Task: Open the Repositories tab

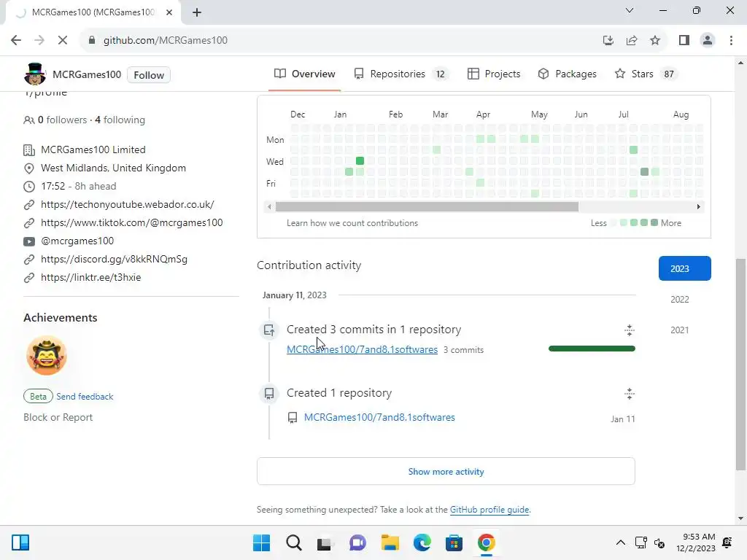Action: (400, 74)
